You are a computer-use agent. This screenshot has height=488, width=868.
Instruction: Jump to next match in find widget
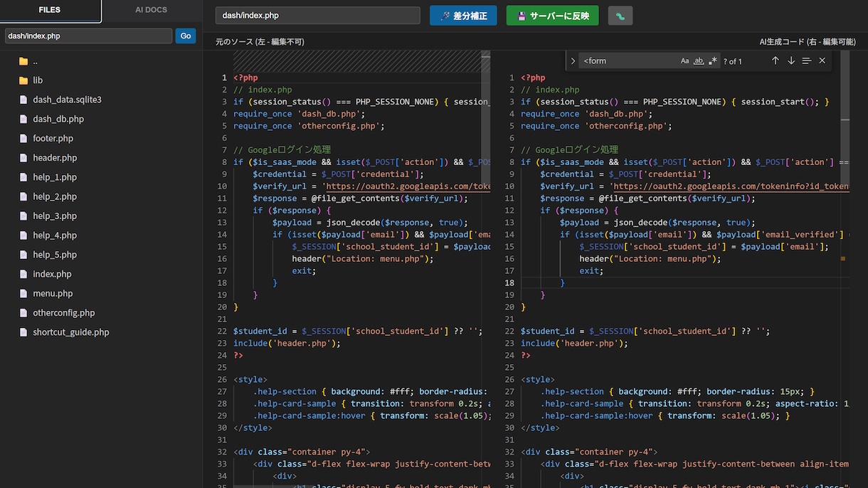pyautogui.click(x=791, y=61)
